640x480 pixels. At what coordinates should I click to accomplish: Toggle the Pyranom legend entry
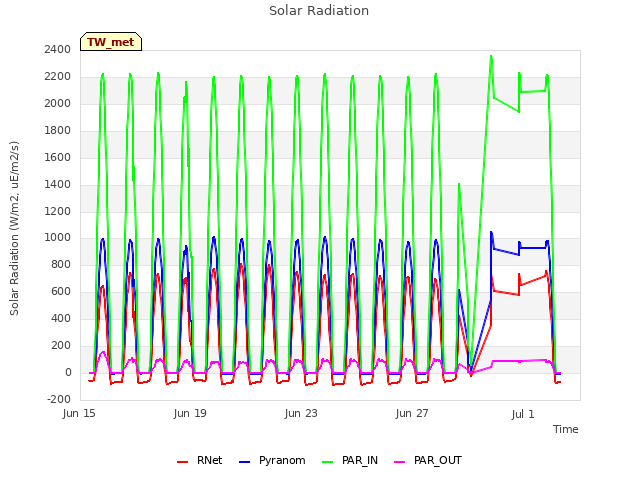click(272, 460)
